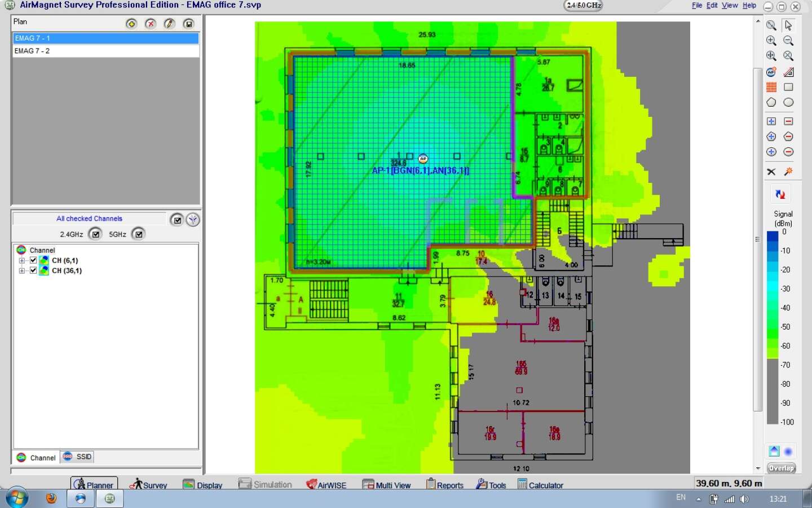Select the brick wall drawing tool
Screen dimensions: 812x508
pos(771,87)
